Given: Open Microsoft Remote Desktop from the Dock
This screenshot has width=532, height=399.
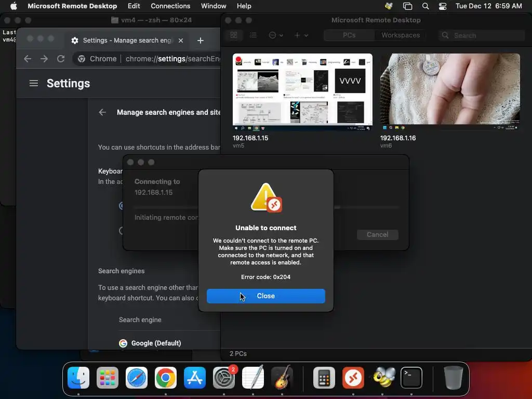Looking at the screenshot, I should click(353, 378).
